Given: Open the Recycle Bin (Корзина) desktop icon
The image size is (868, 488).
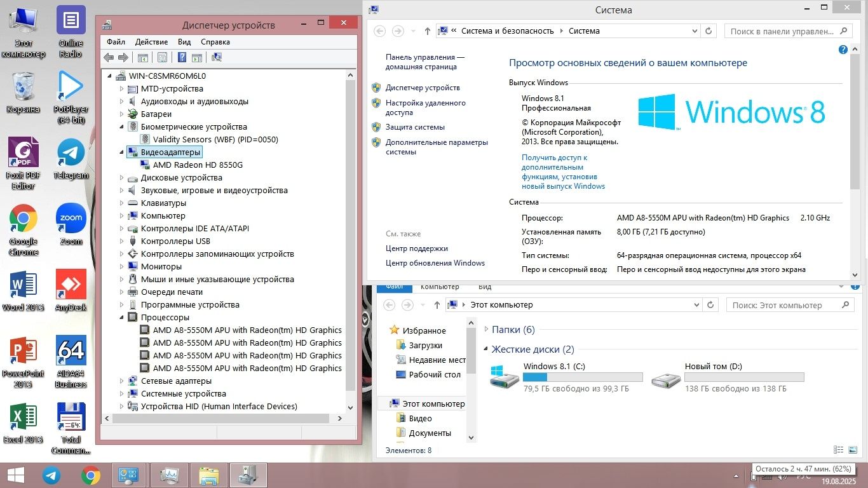Looking at the screenshot, I should (23, 92).
